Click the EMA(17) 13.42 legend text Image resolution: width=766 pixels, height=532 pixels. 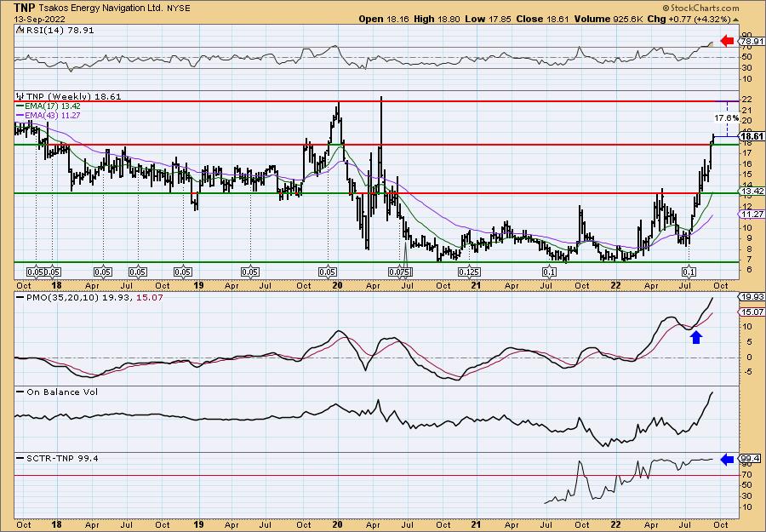(53, 106)
